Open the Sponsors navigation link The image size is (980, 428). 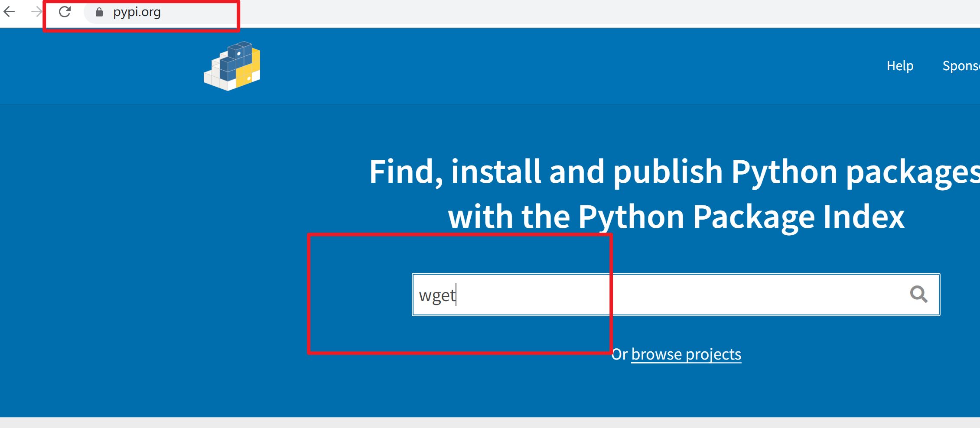tap(960, 66)
